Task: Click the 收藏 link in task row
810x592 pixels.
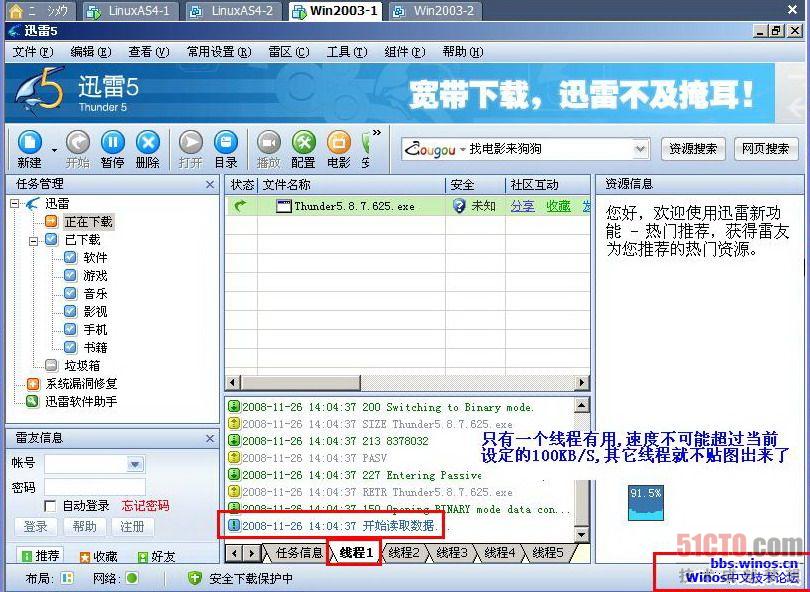Action: (x=558, y=206)
